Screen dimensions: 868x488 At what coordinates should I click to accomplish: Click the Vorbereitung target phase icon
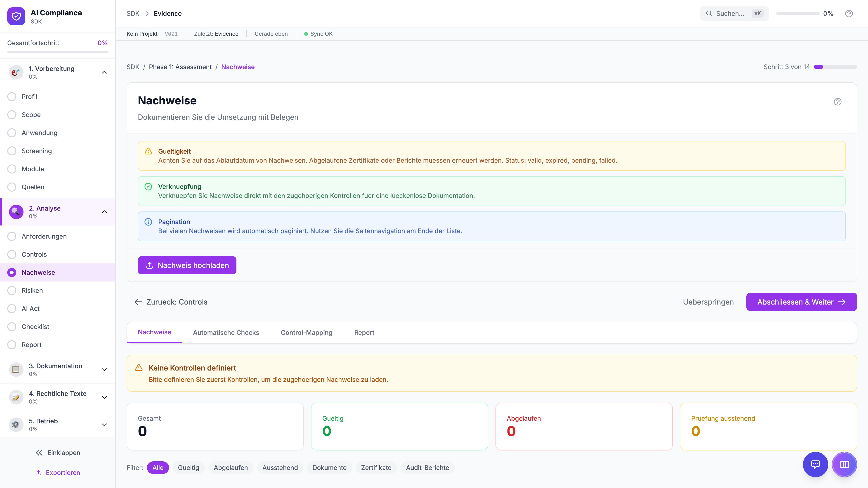pos(16,72)
